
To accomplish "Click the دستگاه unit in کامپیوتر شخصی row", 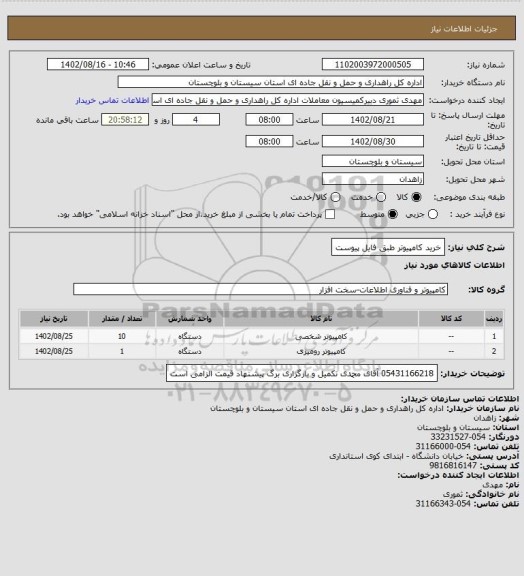I will tap(190, 336).
